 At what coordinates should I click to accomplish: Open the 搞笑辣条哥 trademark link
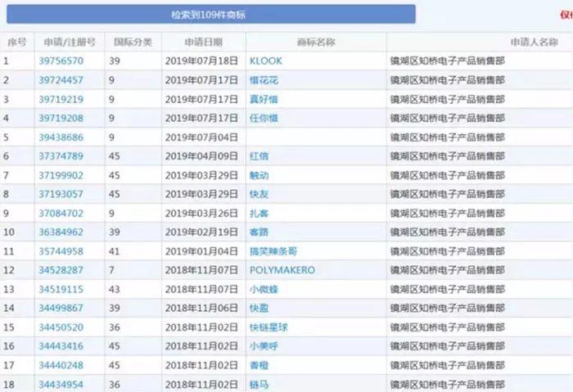tap(273, 251)
